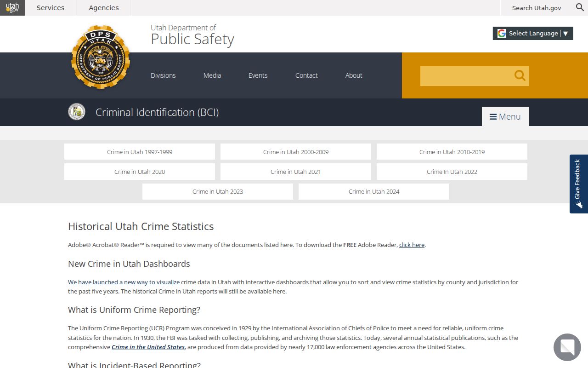Click the New Crime in Utah Dashboards heading
This screenshot has height=368, width=588.
[x=129, y=264]
